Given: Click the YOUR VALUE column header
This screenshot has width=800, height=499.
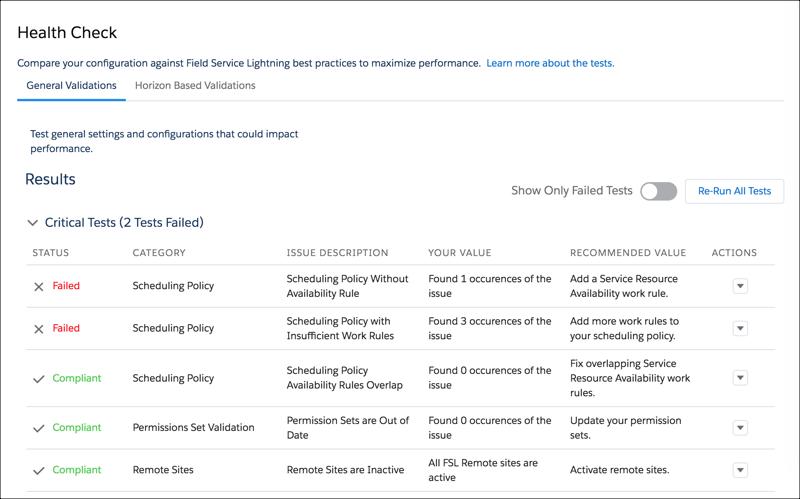Looking at the screenshot, I should click(460, 253).
